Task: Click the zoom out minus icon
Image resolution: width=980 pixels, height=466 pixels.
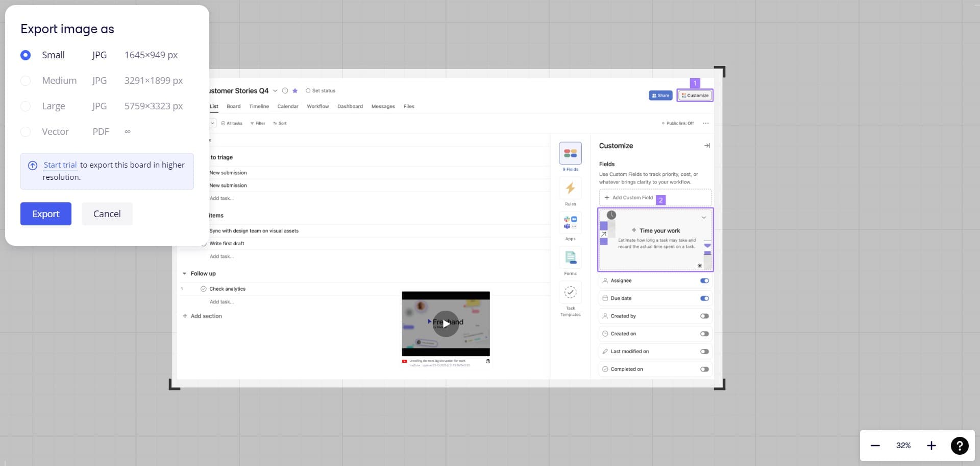Action: [x=875, y=446]
